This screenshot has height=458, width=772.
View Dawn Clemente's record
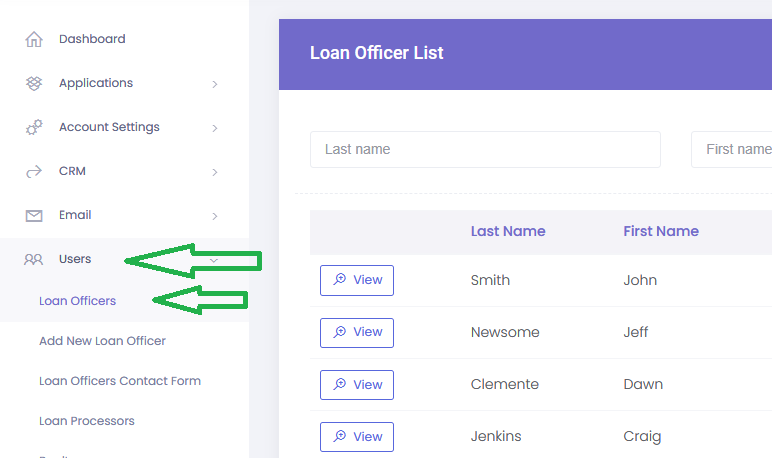tap(357, 384)
